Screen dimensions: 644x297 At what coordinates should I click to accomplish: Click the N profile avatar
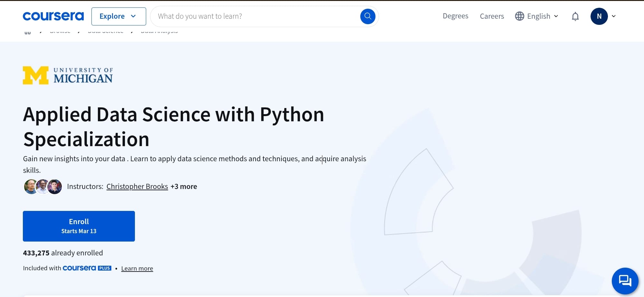599,16
